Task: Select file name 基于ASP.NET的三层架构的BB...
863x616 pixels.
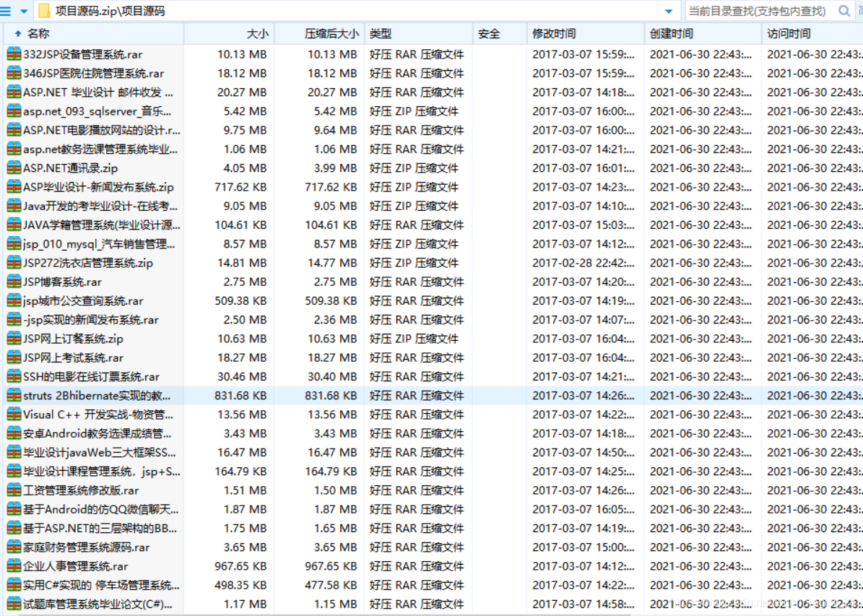Action: (100, 529)
